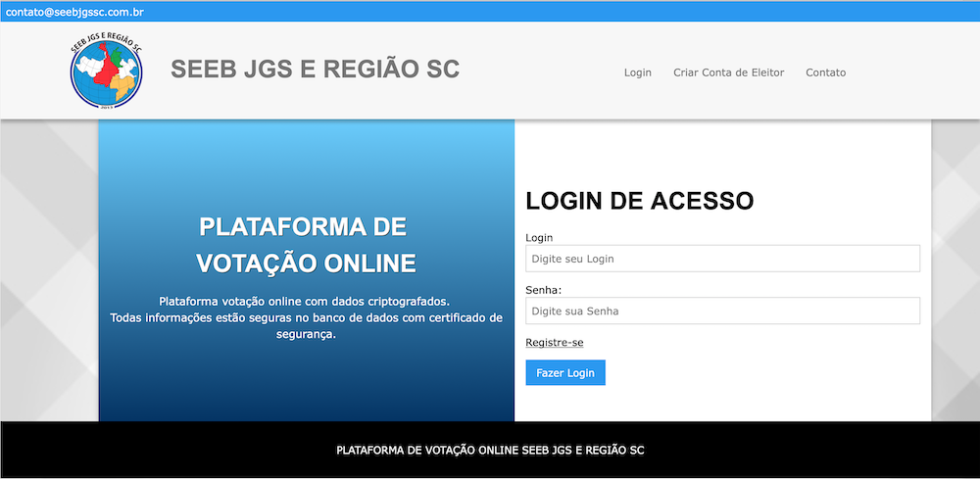
Task: Click the Login label above the login field
Action: [539, 237]
